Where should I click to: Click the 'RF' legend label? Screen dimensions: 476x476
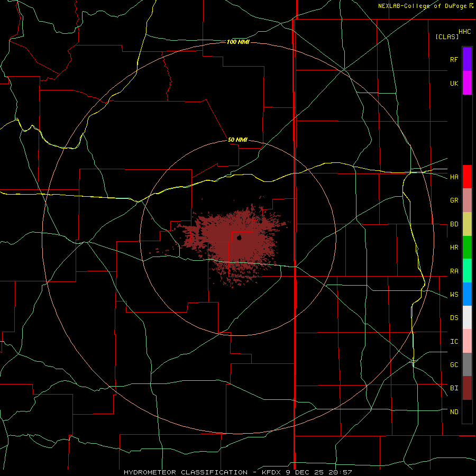tap(454, 59)
